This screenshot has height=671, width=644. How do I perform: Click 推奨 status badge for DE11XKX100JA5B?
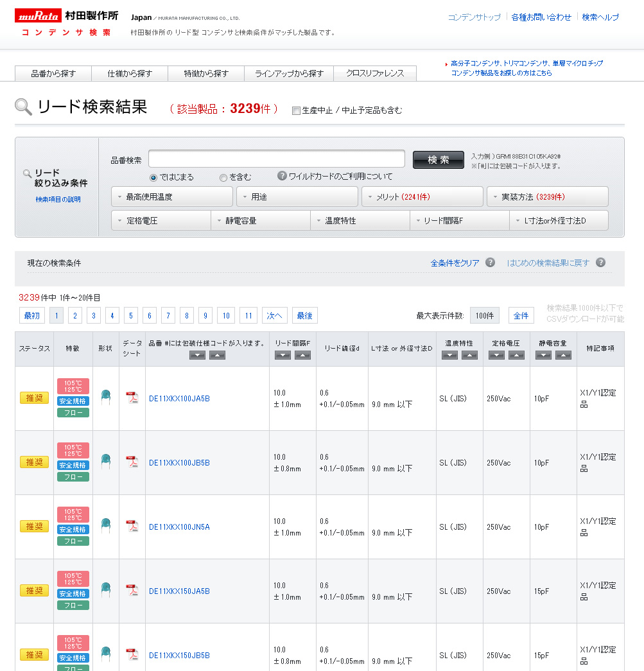pyautogui.click(x=34, y=398)
